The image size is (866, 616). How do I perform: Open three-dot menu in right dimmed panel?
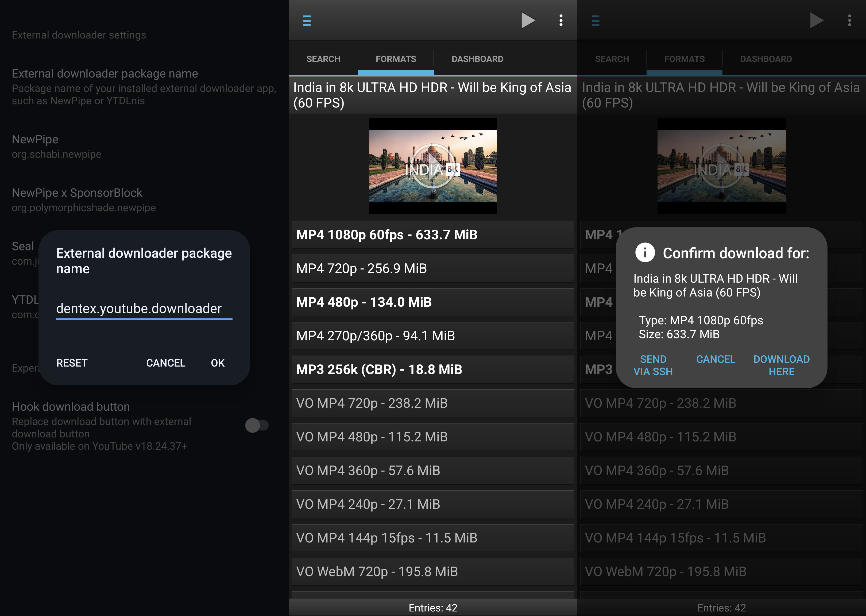(x=850, y=21)
